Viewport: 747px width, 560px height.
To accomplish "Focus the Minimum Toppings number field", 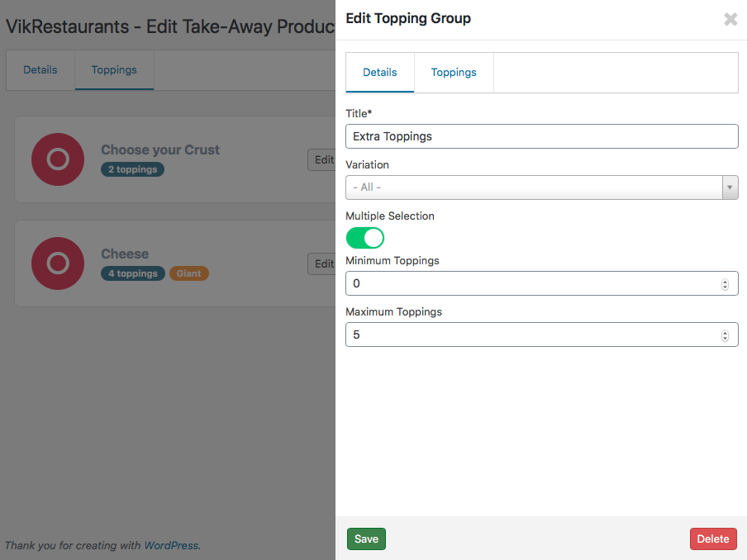I will click(x=542, y=283).
